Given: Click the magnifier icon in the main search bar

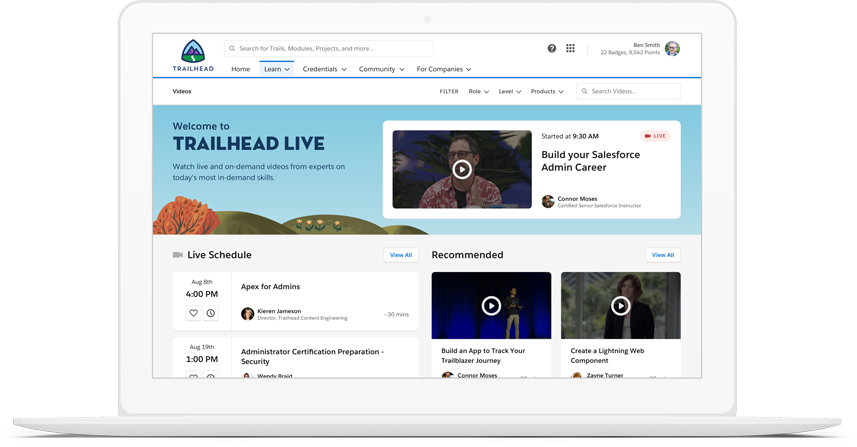Looking at the screenshot, I should [x=232, y=49].
